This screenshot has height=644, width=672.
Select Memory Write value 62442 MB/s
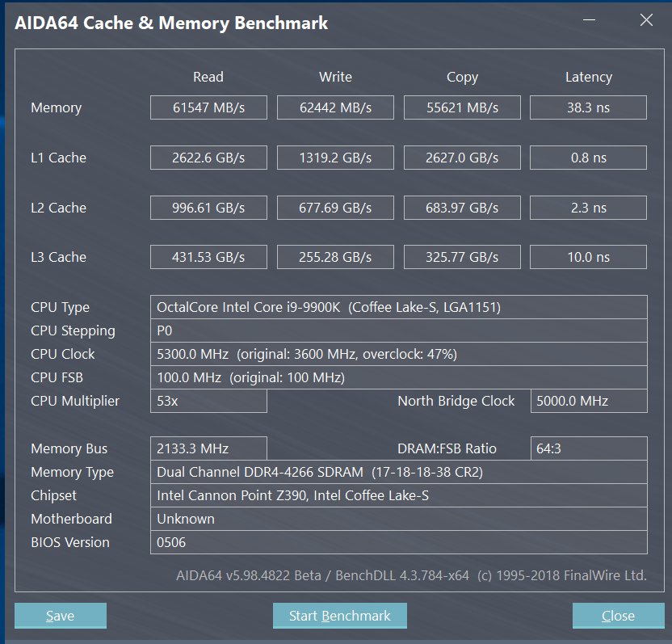[335, 107]
